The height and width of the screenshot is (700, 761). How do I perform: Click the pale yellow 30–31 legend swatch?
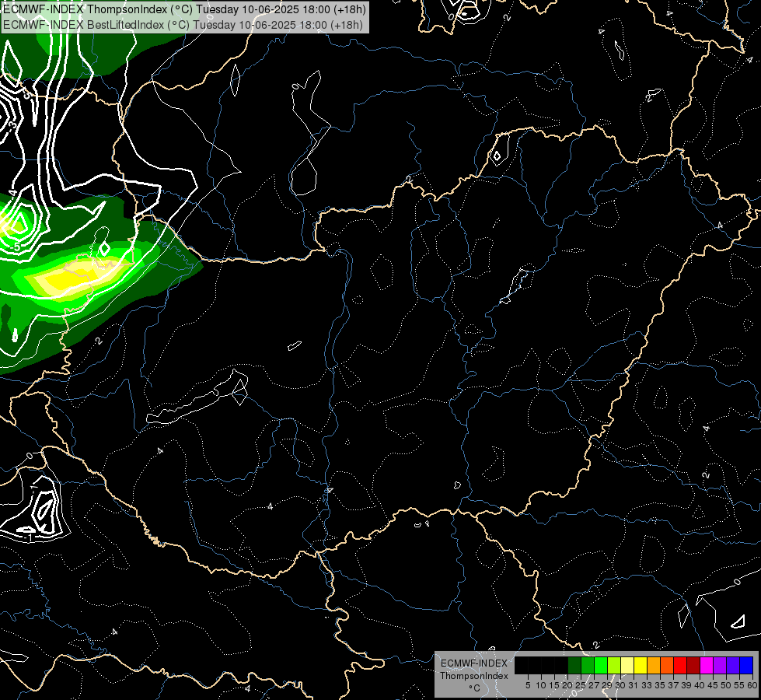tap(627, 665)
